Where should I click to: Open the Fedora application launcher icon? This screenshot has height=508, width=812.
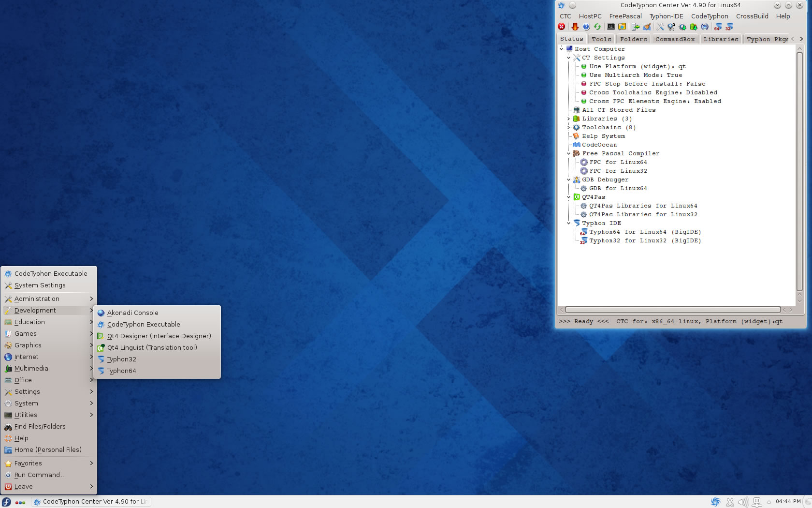click(6, 502)
